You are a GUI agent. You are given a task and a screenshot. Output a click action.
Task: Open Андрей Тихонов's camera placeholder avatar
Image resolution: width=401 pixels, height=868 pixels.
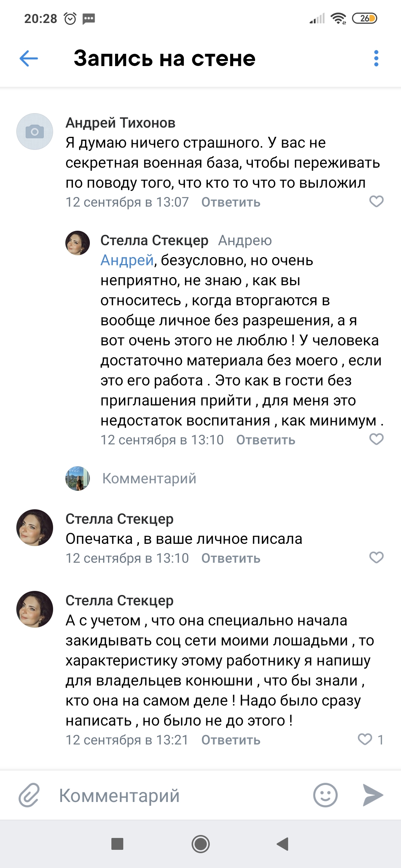pyautogui.click(x=35, y=132)
